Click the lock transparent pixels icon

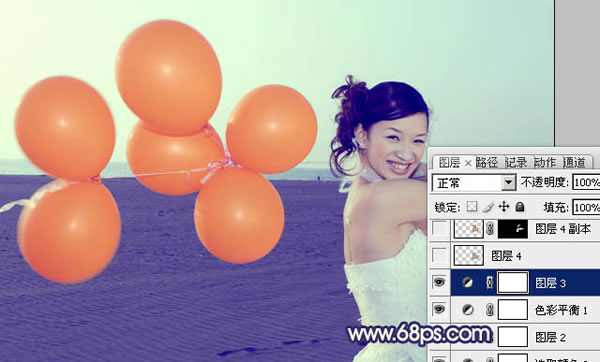click(x=472, y=207)
